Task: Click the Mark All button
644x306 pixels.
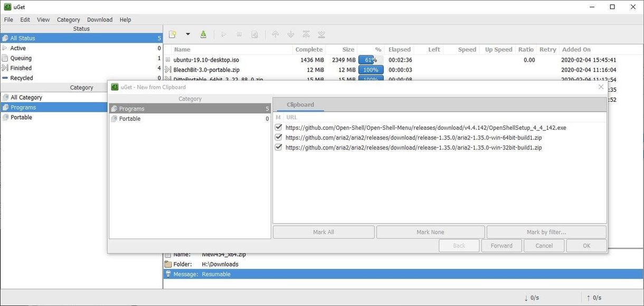Action: [324, 232]
